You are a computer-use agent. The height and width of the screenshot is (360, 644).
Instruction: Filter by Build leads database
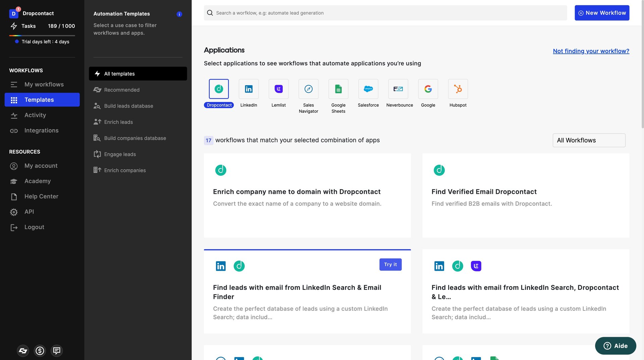tap(138, 106)
